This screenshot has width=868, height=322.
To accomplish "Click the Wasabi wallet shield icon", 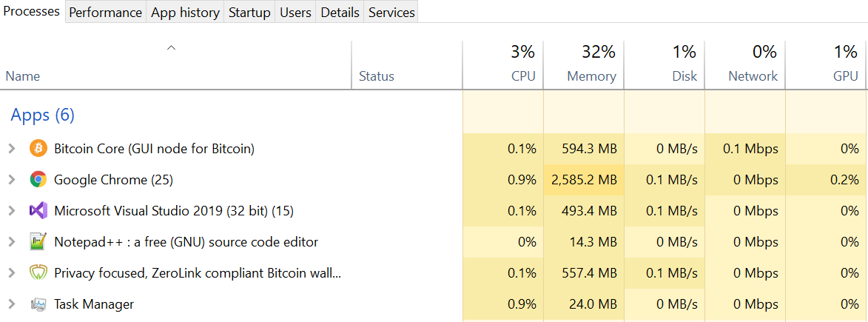I will tap(38, 272).
